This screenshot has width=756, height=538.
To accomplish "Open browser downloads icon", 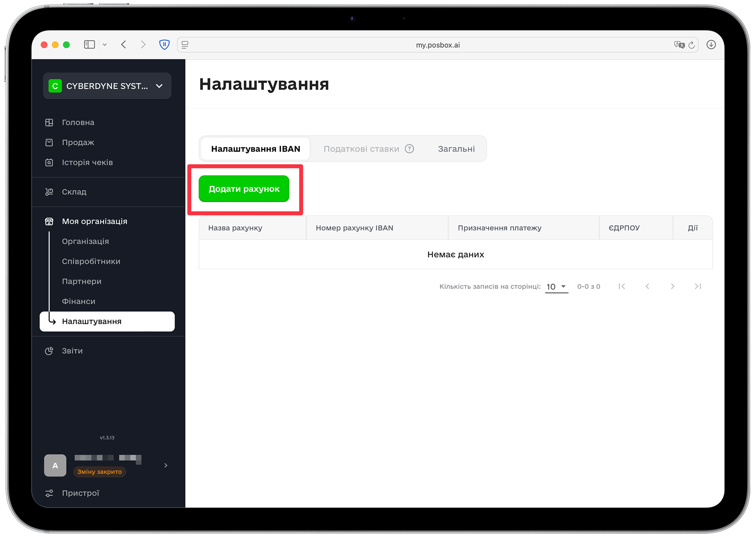I will pyautogui.click(x=711, y=44).
